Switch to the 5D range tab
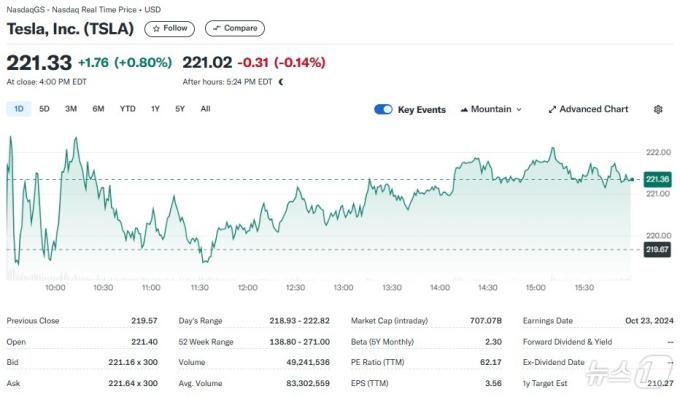This screenshot has height=397, width=680. (44, 109)
